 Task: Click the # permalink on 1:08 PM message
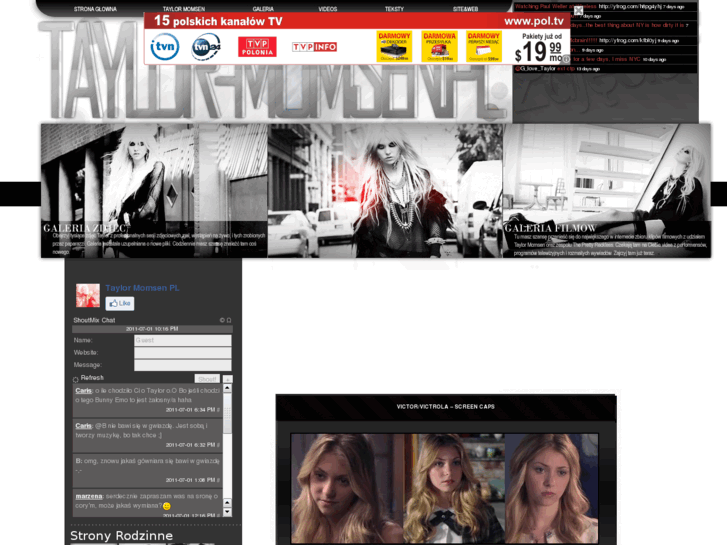point(218,480)
